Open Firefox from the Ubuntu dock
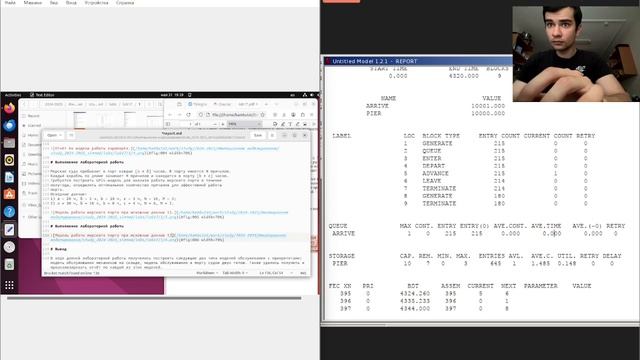Screen dimensions: 640x360 (9, 109)
